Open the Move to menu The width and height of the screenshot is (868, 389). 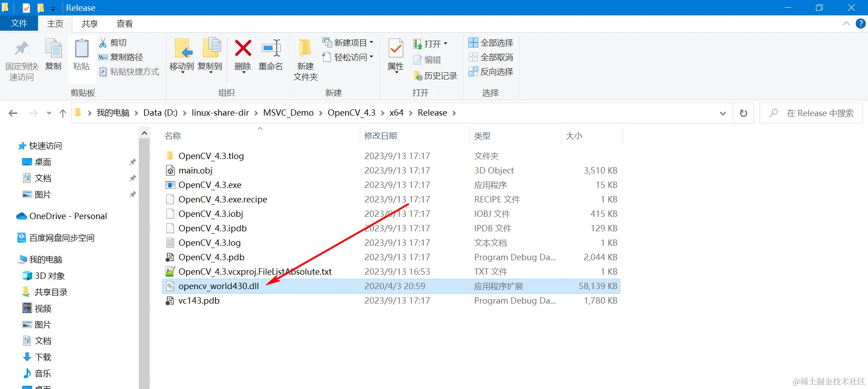[x=182, y=56]
